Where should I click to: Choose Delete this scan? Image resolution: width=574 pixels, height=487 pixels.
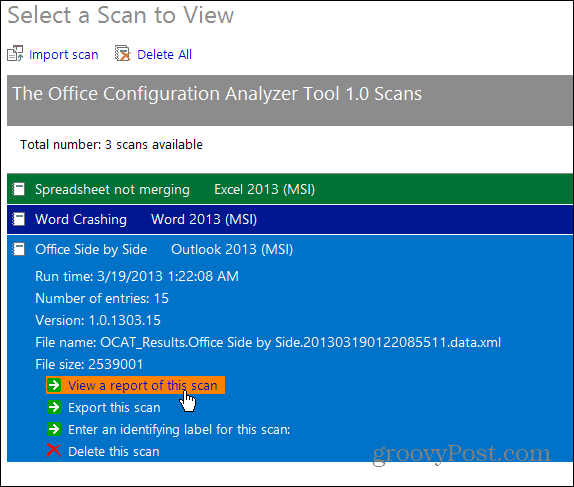[114, 451]
